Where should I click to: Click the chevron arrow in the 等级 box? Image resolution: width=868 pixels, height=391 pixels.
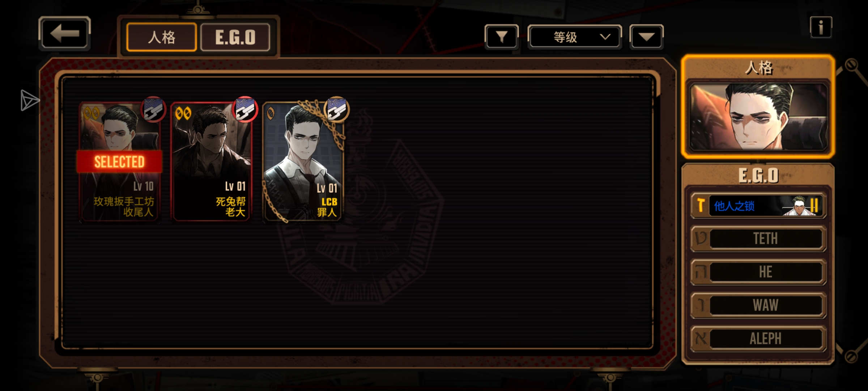click(605, 37)
